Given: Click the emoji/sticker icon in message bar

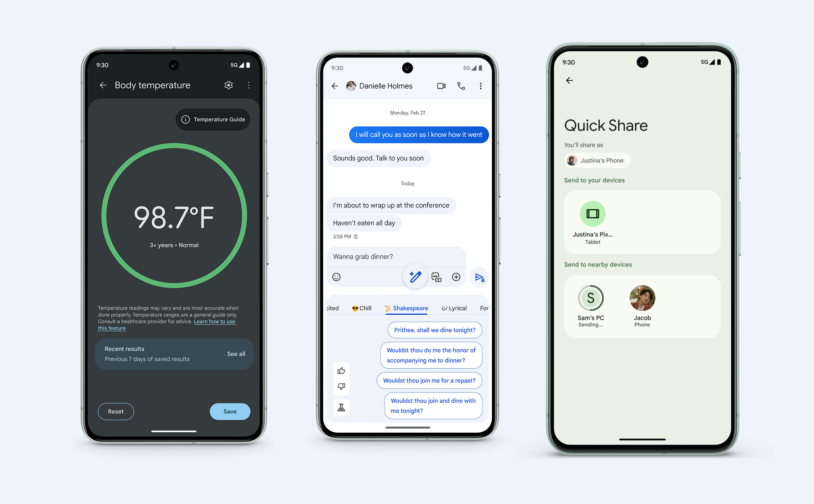Looking at the screenshot, I should click(337, 277).
